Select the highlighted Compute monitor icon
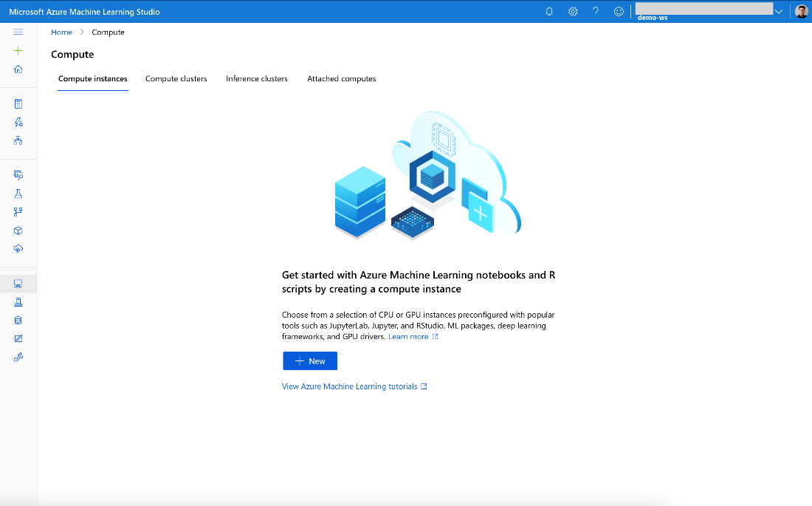812x506 pixels. (18, 284)
